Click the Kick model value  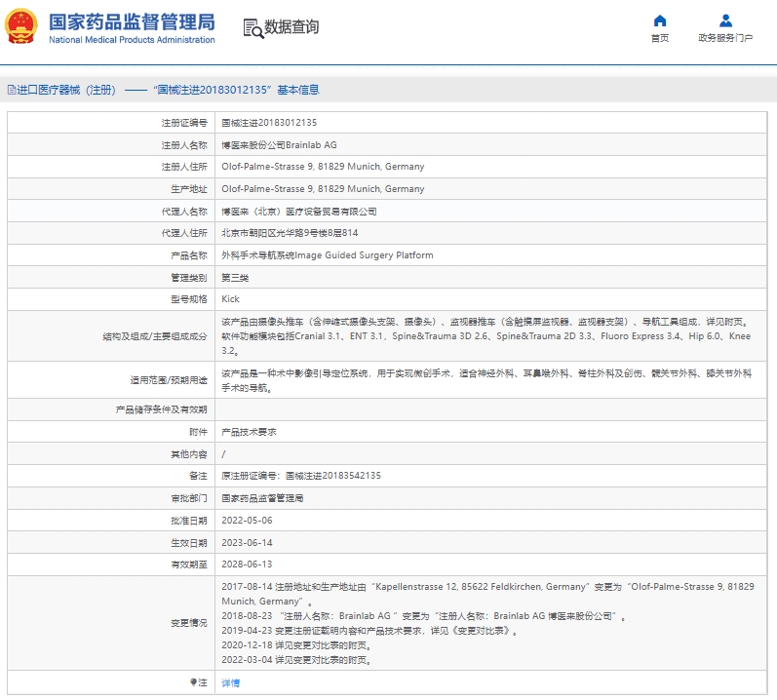tap(230, 298)
